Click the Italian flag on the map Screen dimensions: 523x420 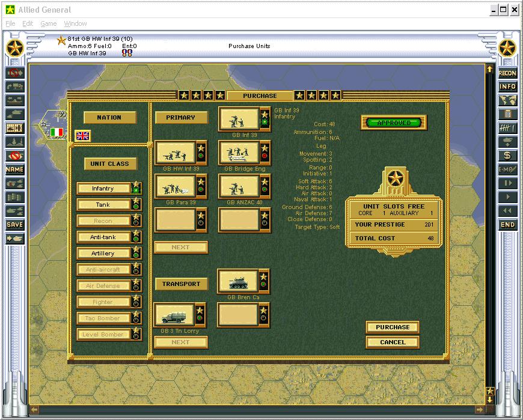(x=57, y=132)
